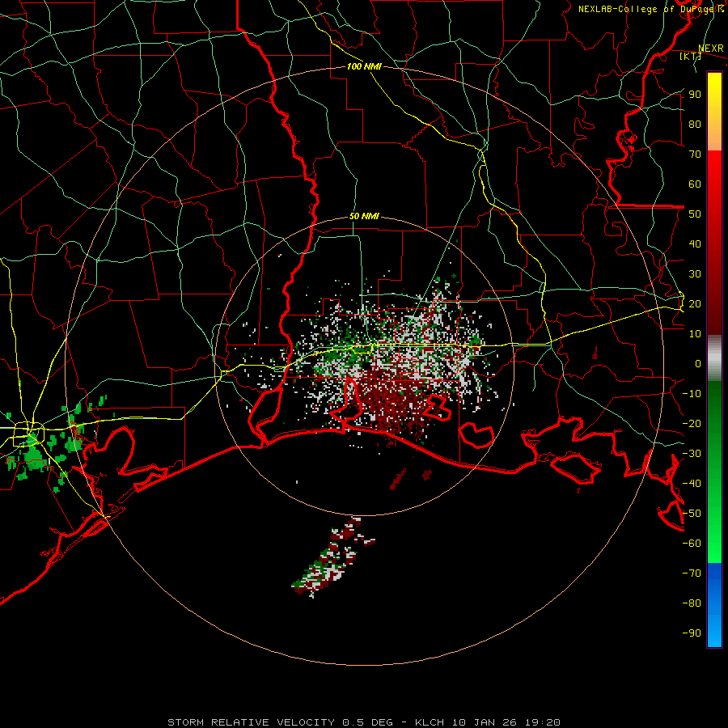Click the positive 90 value on velocity scale
The width and height of the screenshot is (728, 728).
tap(695, 95)
